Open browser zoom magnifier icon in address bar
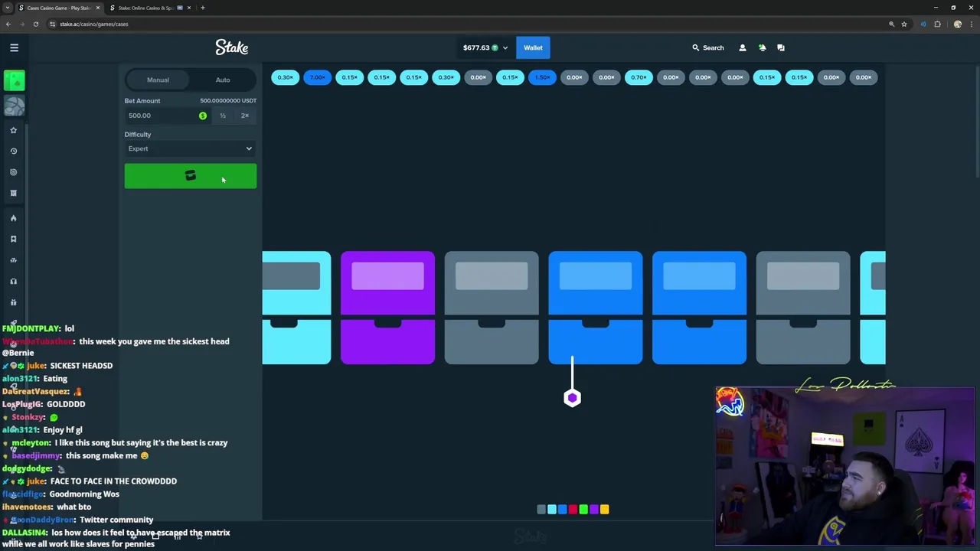980x551 pixels. (x=891, y=24)
